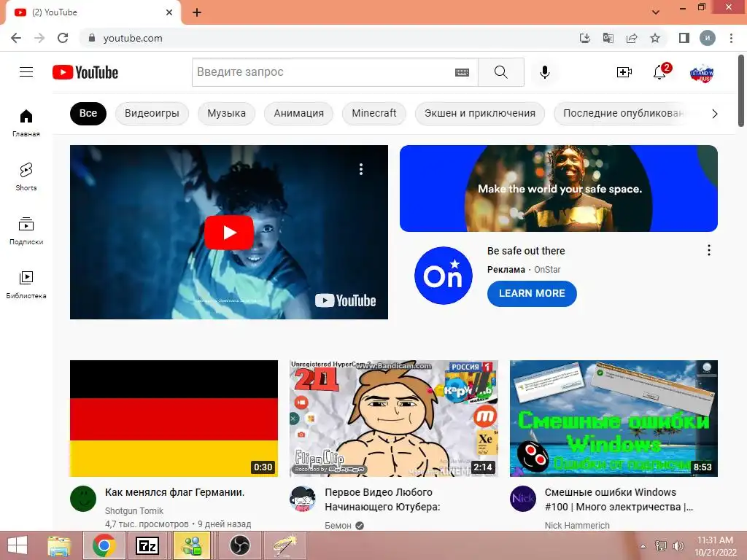Open Chrome's three-dot menu
Screen dimensions: 747x560
731,38
